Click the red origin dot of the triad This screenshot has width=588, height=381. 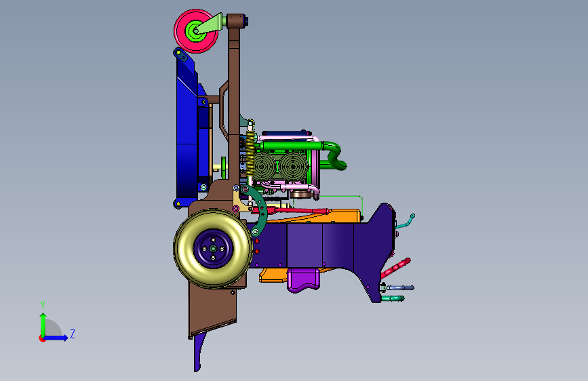point(41,338)
